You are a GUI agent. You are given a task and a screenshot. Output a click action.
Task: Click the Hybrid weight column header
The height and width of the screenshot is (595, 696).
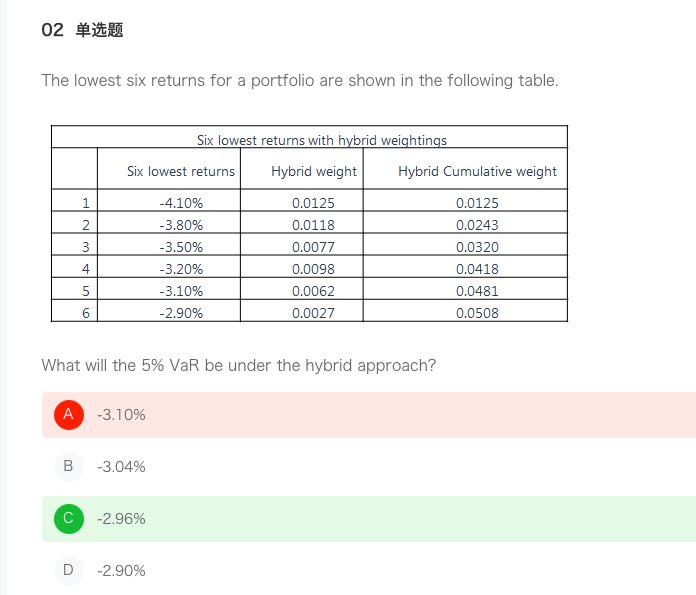click(314, 171)
